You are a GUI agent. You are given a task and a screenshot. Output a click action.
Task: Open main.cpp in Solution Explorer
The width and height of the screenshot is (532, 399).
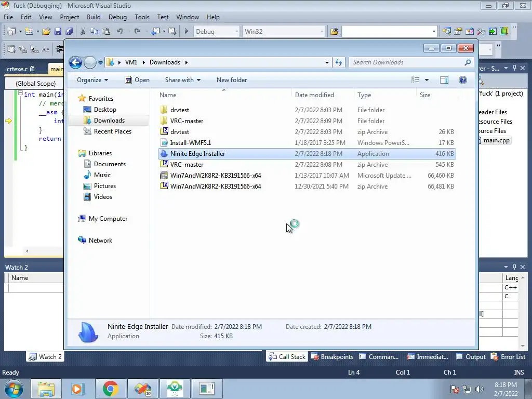[496, 140]
